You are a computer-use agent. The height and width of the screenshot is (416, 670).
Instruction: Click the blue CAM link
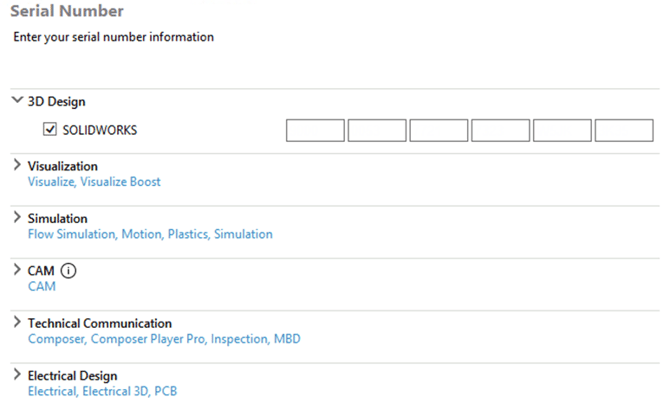pos(42,286)
